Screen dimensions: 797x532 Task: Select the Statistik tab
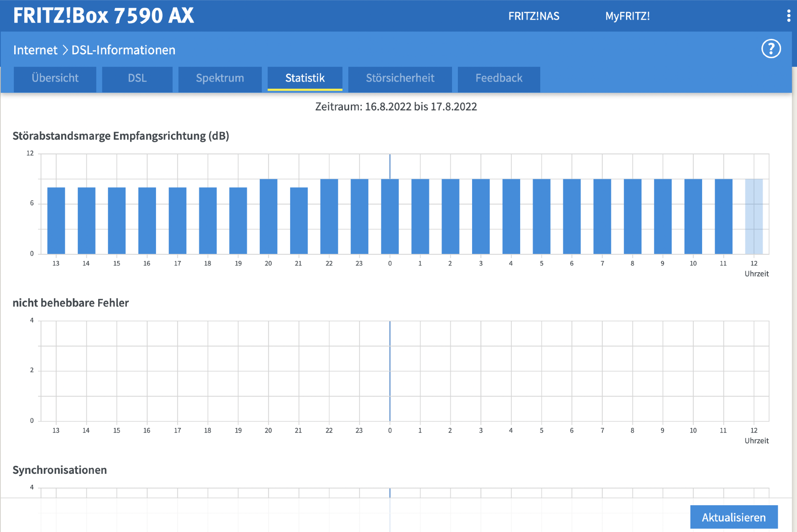[x=305, y=78]
